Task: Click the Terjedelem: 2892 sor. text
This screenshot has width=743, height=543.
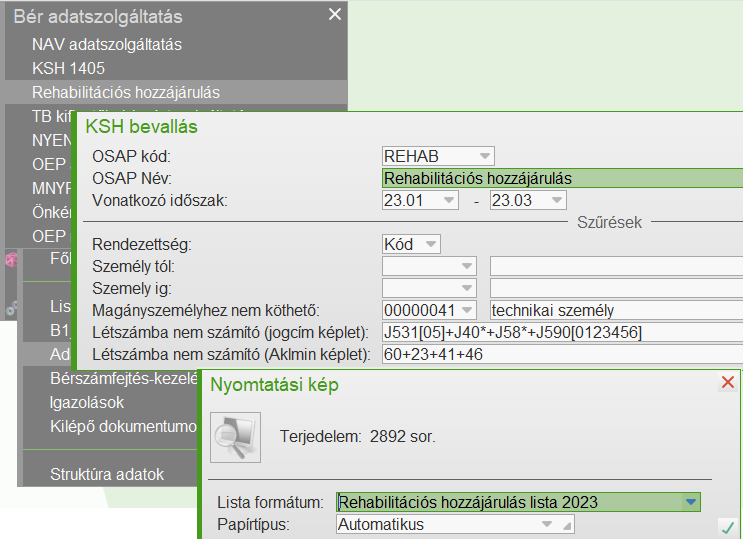Action: click(357, 436)
